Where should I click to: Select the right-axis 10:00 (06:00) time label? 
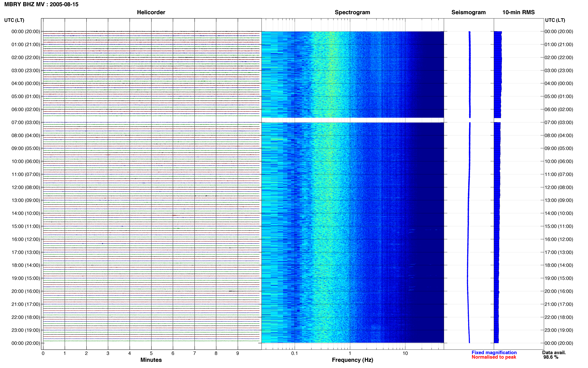click(559, 161)
